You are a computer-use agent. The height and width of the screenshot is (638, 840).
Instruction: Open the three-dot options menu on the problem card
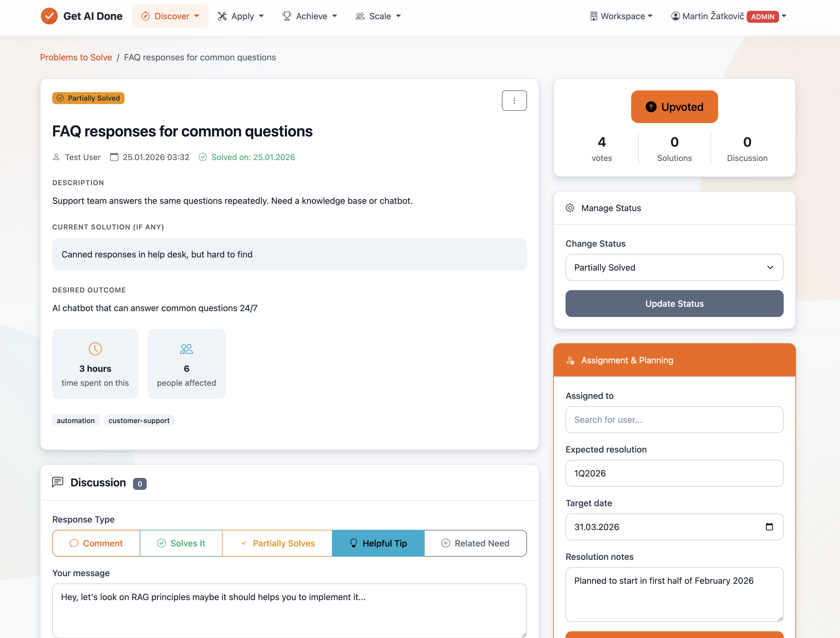(x=514, y=101)
